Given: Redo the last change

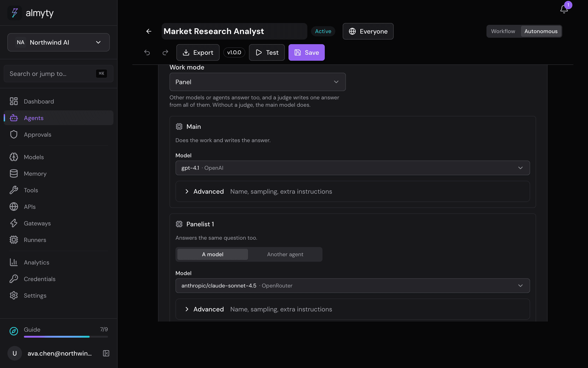Looking at the screenshot, I should (165, 52).
